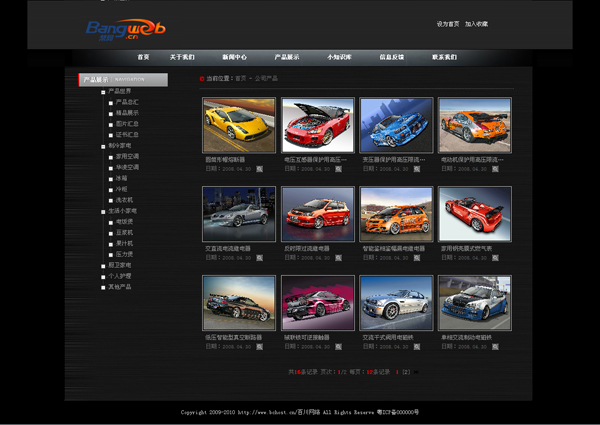
Task: Click magnifier icon under the blue car
Action: [x=416, y=169]
